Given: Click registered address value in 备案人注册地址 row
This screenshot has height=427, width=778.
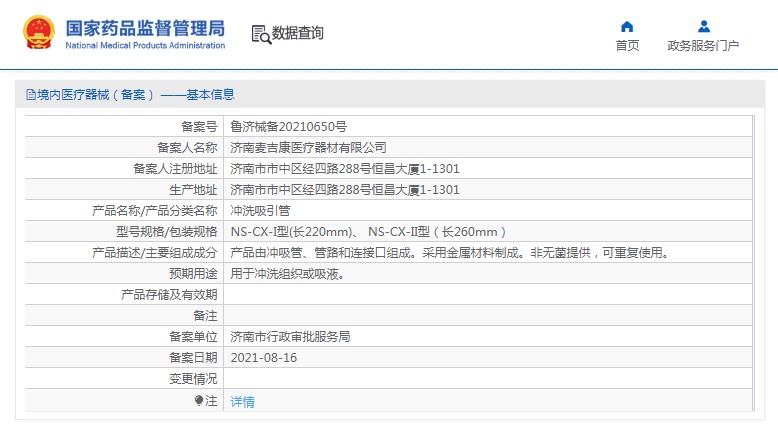Looking at the screenshot, I should coord(345,169).
